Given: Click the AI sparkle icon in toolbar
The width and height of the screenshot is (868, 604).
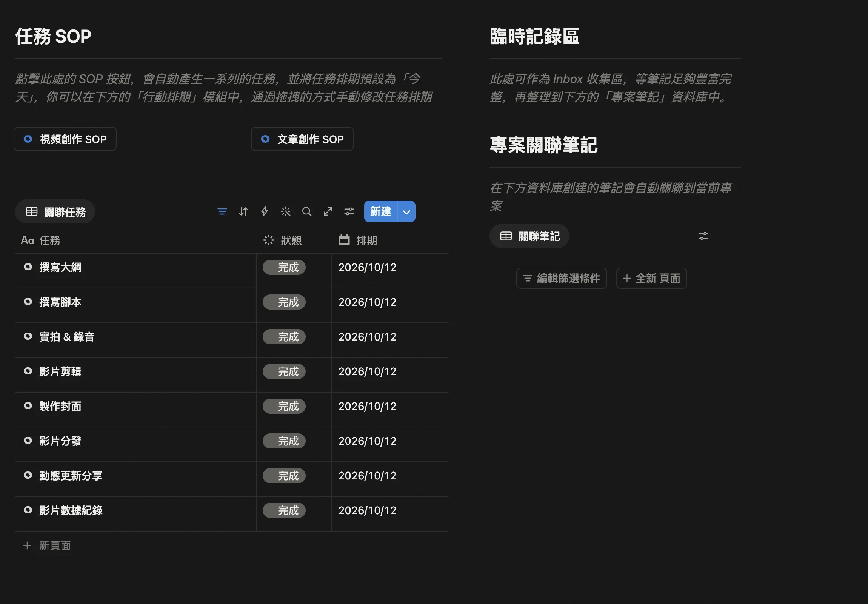Looking at the screenshot, I should pos(286,211).
